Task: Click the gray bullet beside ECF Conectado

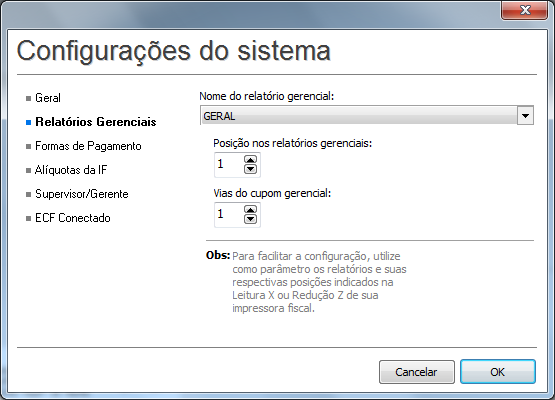Action: pos(29,219)
